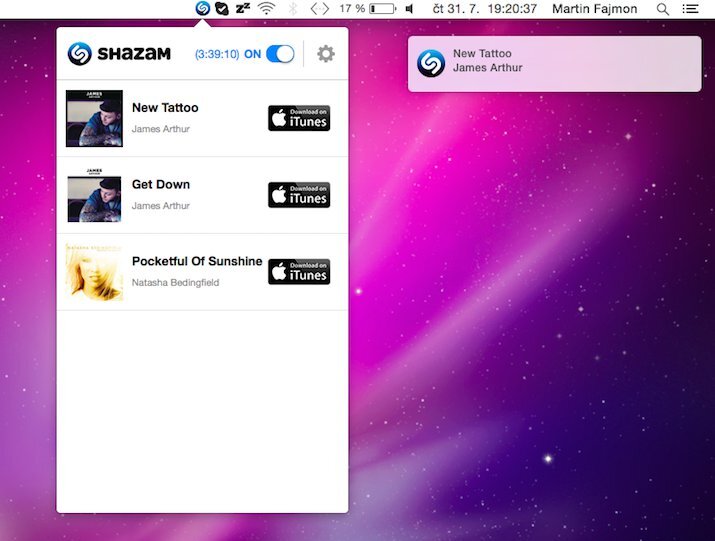Click the Shazam icon in menu bar
Viewport: 715px width, 541px height.
pyautogui.click(x=202, y=8)
